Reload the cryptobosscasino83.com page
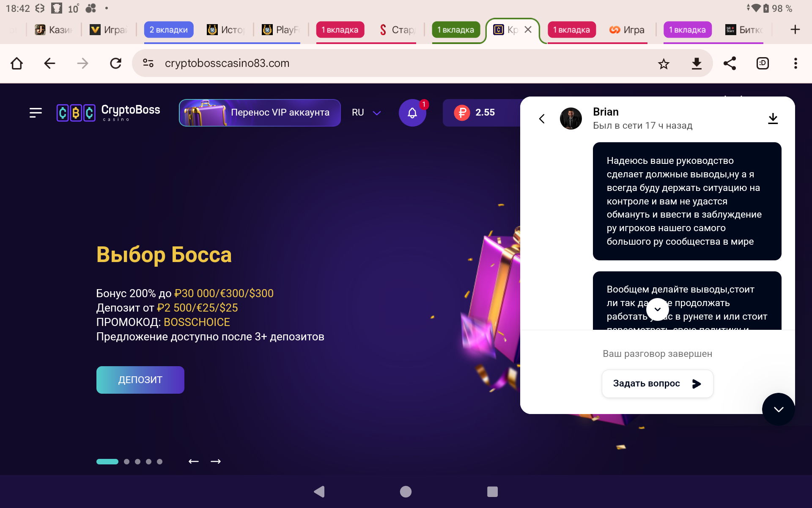The height and width of the screenshot is (508, 812). pyautogui.click(x=115, y=63)
